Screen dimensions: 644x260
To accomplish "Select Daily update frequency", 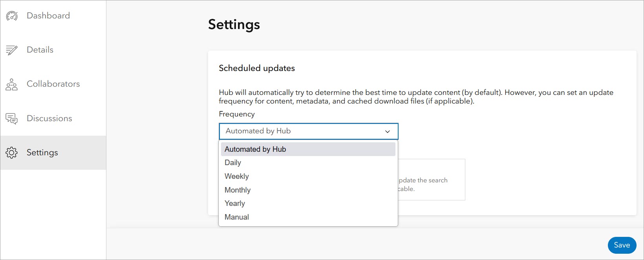I will tap(233, 163).
